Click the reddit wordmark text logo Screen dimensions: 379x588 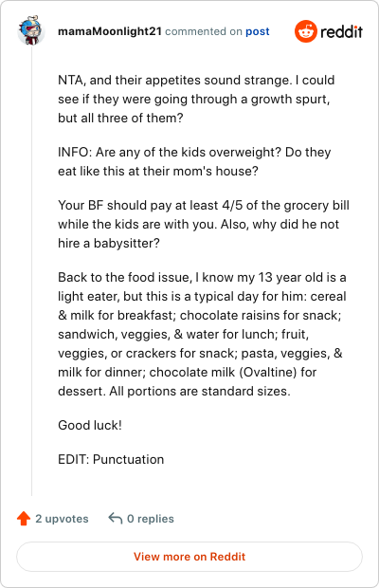[x=341, y=32]
